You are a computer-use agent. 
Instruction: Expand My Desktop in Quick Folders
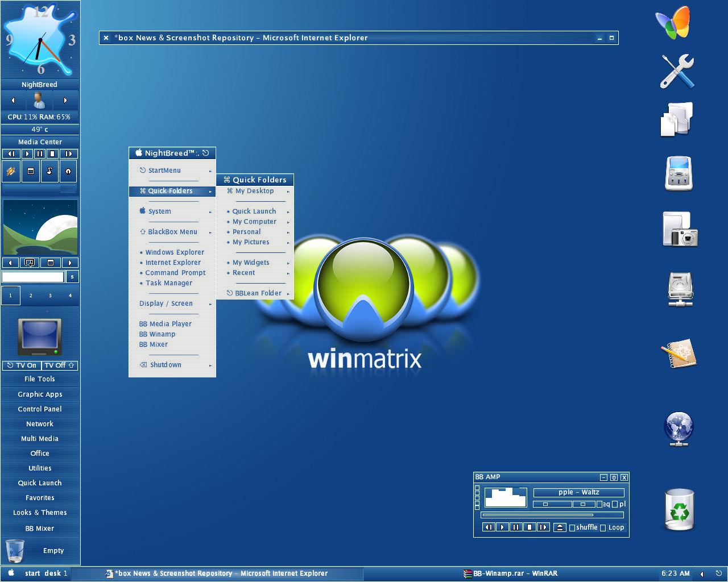pyautogui.click(x=255, y=191)
